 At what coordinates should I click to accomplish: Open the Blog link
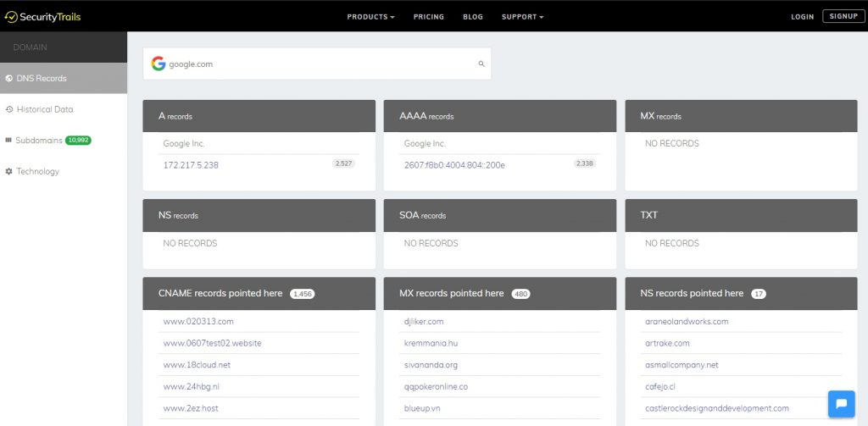pyautogui.click(x=473, y=17)
